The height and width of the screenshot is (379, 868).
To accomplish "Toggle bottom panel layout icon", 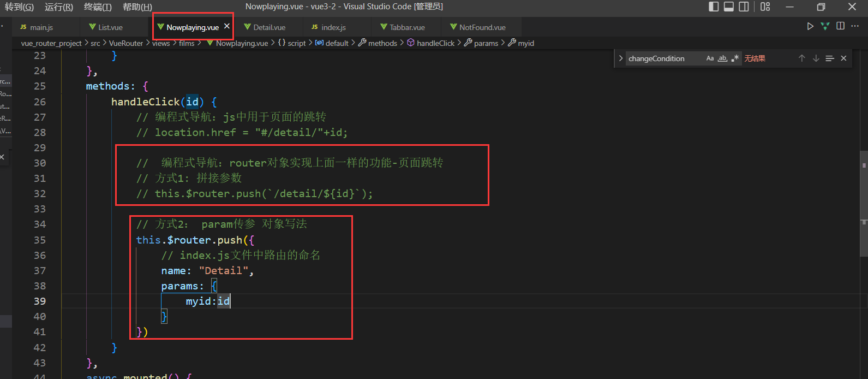I will (729, 7).
